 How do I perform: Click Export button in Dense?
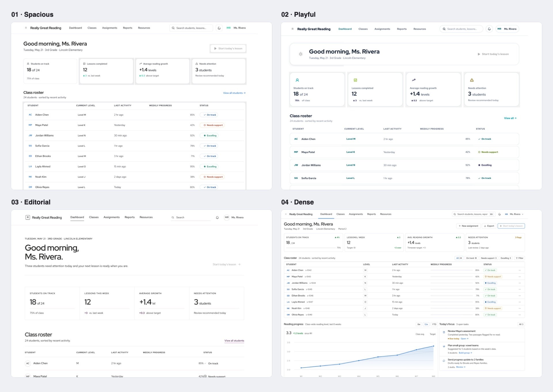(489, 226)
